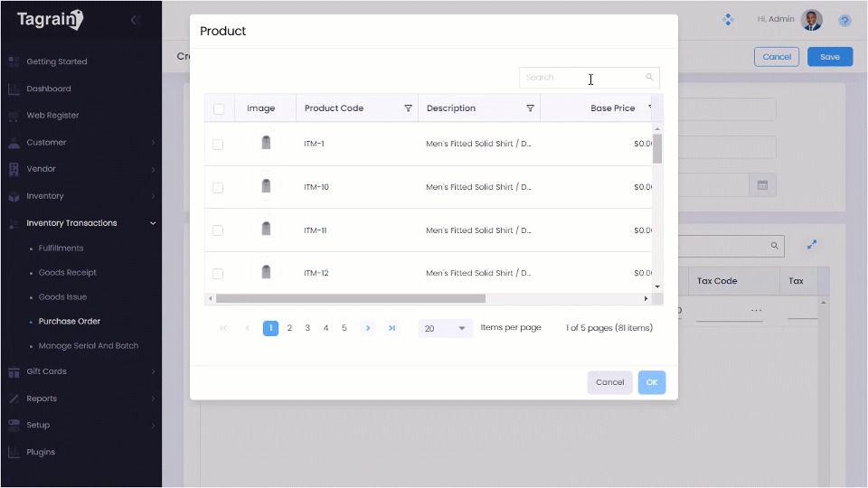Image resolution: width=868 pixels, height=488 pixels.
Task: Click the Product Code column filter icon
Action: (408, 108)
